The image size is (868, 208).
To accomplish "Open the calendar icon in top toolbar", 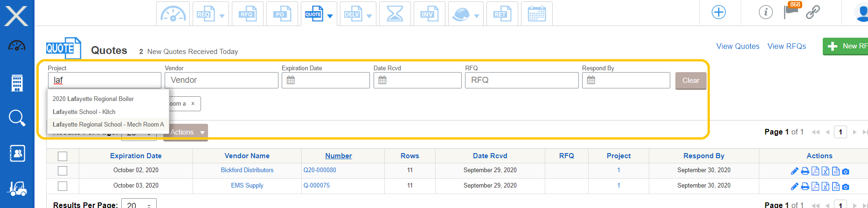I will click(x=536, y=13).
